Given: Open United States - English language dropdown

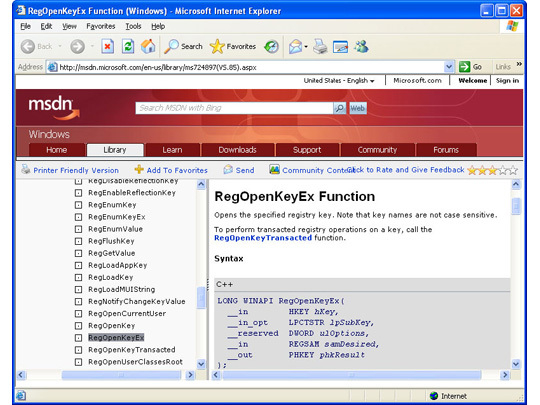Looking at the screenshot, I should pos(339,81).
